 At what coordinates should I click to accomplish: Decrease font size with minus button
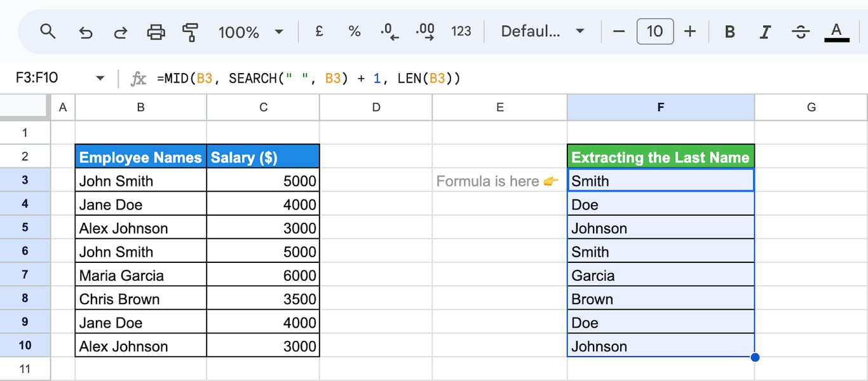(619, 31)
